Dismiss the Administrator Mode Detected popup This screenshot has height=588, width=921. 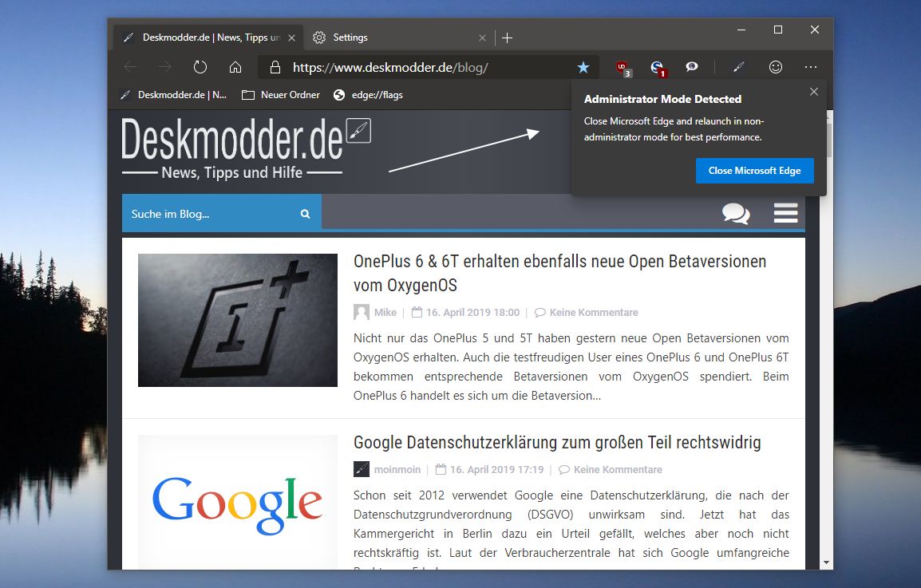coord(813,92)
